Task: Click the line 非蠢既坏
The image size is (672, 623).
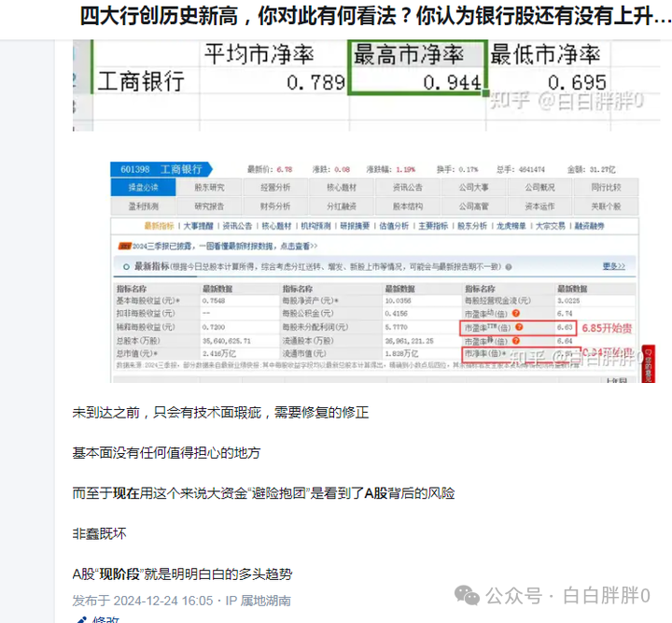Action: click(x=99, y=533)
